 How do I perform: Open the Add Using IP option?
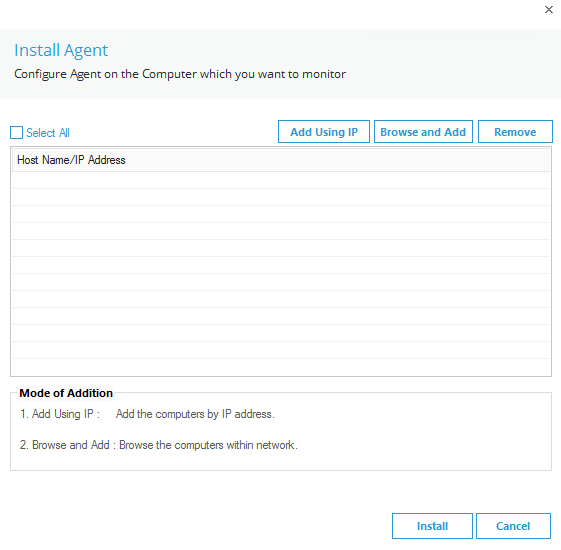[324, 132]
